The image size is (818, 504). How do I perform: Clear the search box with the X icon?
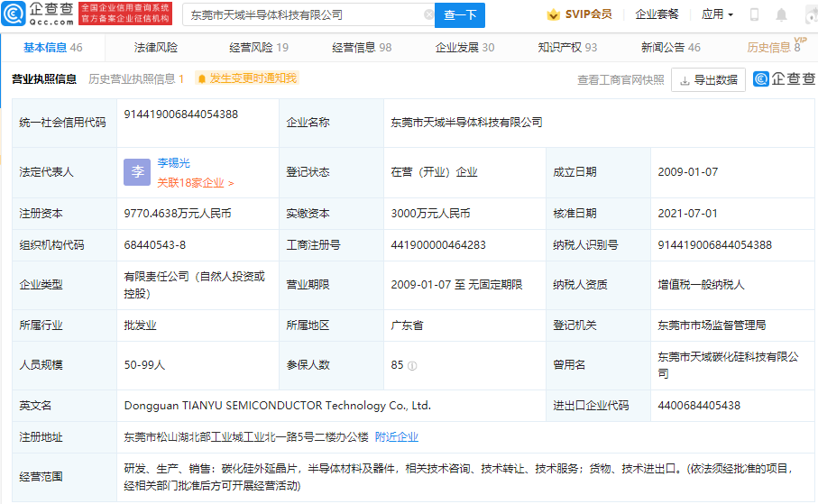tap(428, 15)
